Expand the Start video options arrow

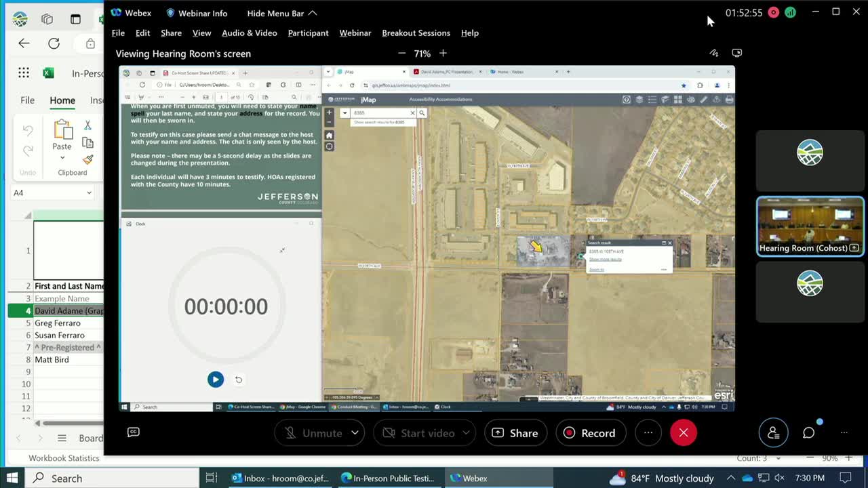click(x=466, y=432)
